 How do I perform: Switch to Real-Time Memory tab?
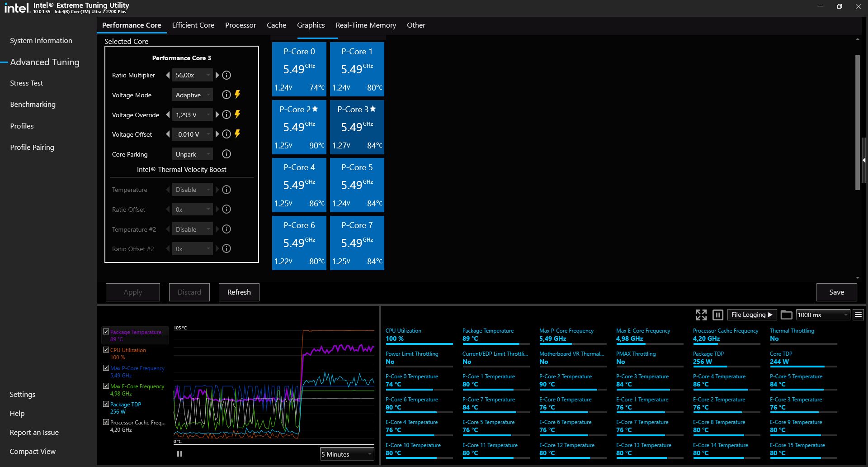(x=366, y=25)
